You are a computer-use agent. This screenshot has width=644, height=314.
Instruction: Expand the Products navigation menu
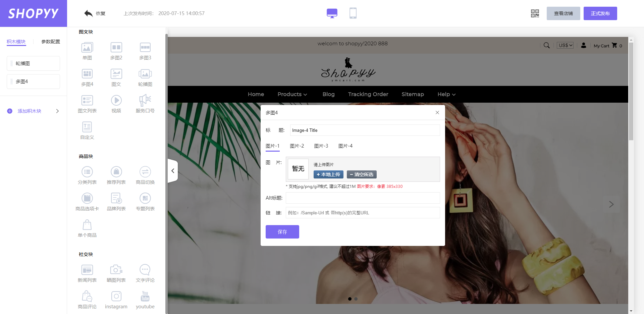coord(292,94)
